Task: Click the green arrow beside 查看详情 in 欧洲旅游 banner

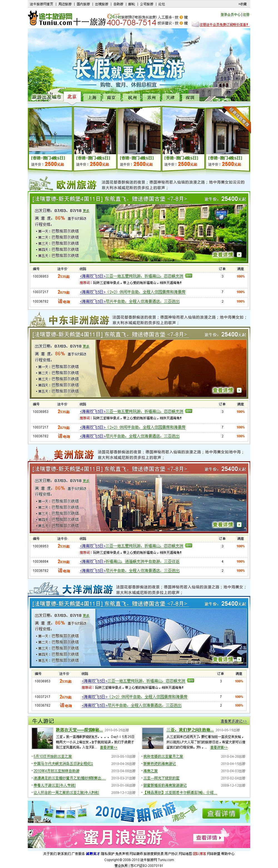Action: pos(239,255)
